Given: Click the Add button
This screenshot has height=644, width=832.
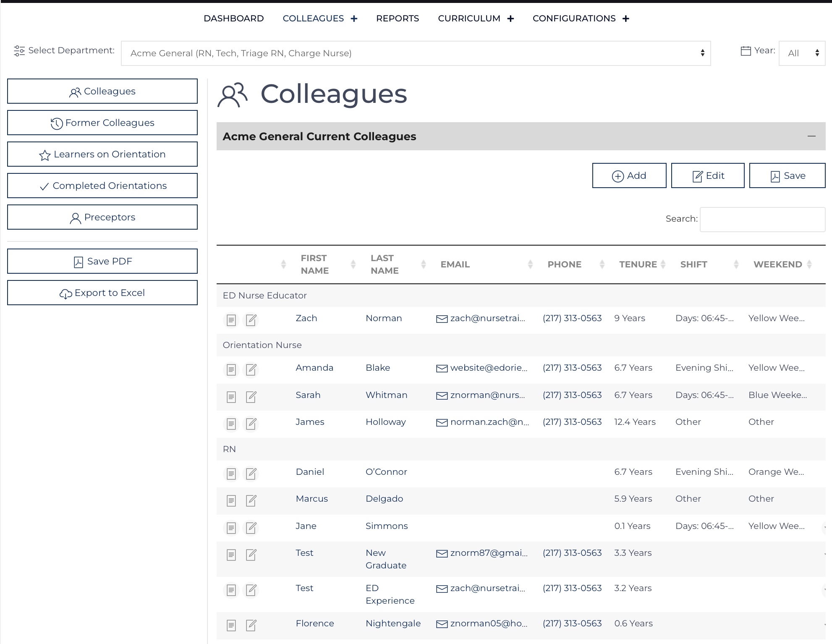Looking at the screenshot, I should 629,175.
